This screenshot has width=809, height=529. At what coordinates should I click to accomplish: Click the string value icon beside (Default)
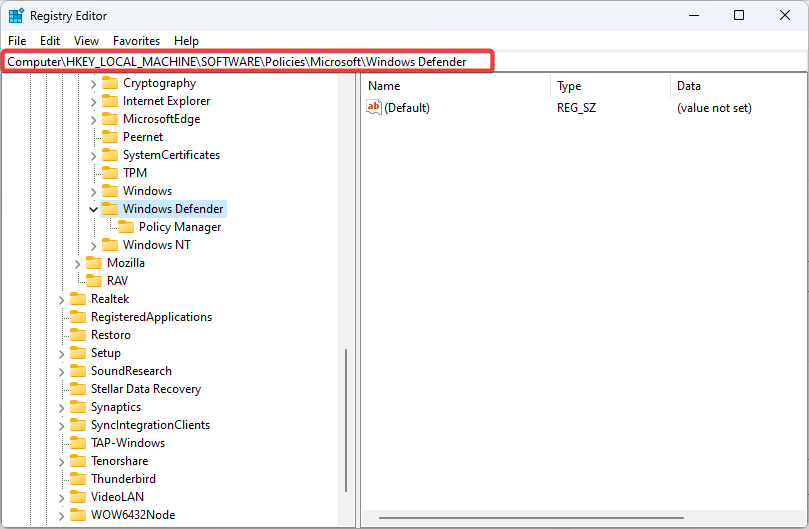coord(374,107)
